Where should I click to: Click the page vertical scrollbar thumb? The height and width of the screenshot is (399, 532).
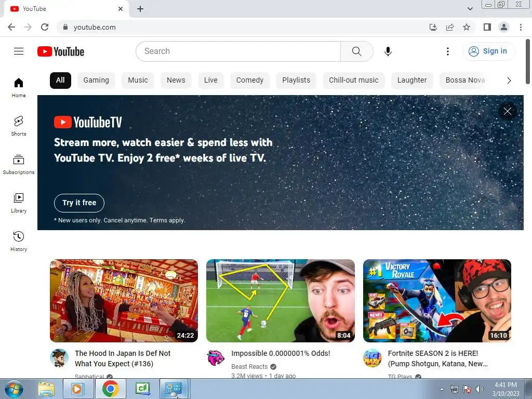(x=528, y=62)
